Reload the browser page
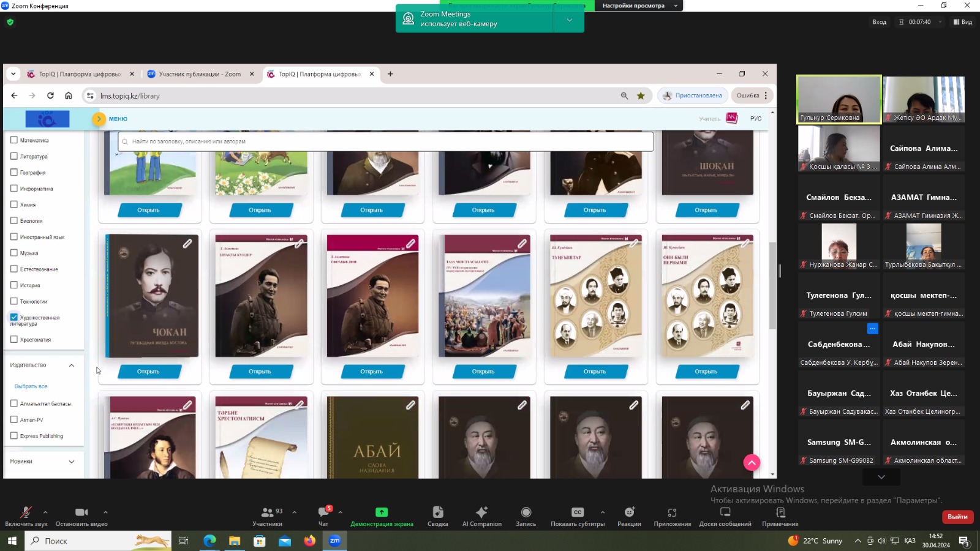This screenshot has height=551, width=980. pyautogui.click(x=50, y=96)
